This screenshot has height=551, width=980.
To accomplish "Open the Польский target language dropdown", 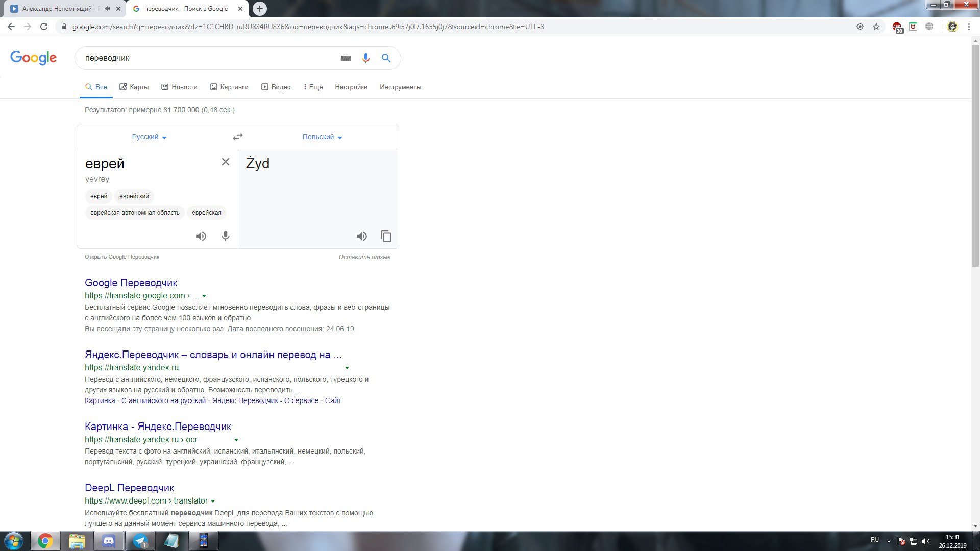I will click(x=322, y=137).
